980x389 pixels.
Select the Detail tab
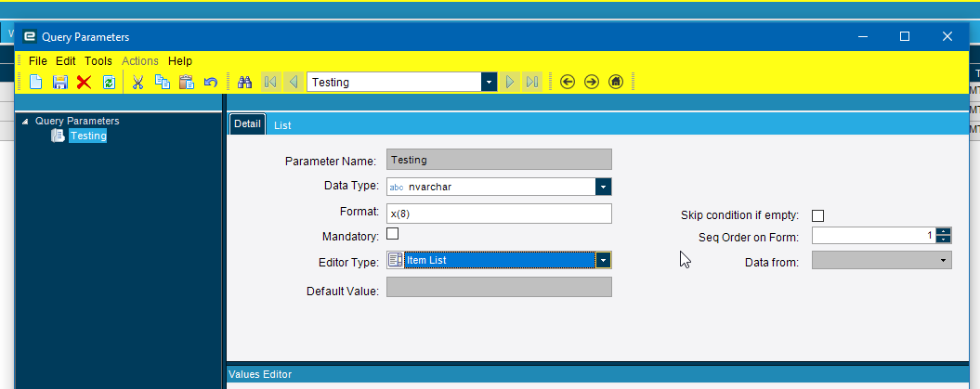tap(247, 123)
